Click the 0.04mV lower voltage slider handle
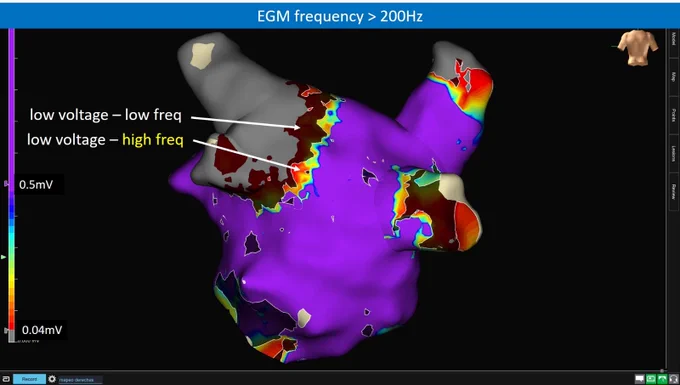The image size is (680, 385). click(x=6, y=331)
